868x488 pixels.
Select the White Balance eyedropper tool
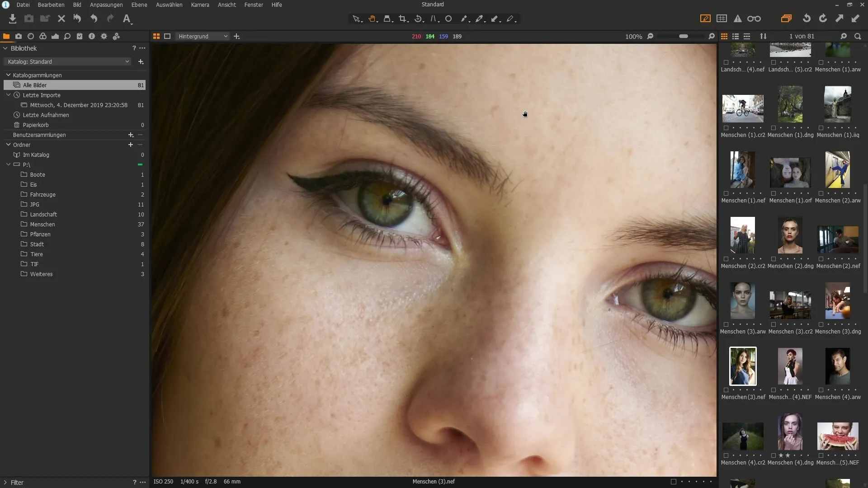(x=480, y=19)
